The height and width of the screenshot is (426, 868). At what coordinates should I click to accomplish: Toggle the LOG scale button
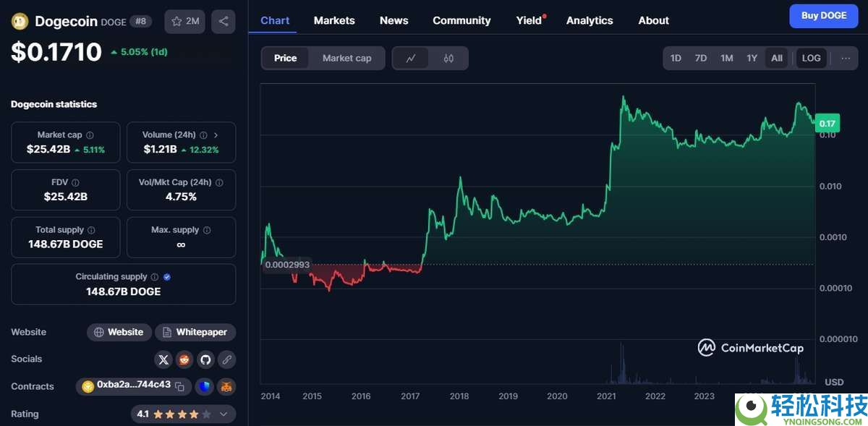click(811, 59)
